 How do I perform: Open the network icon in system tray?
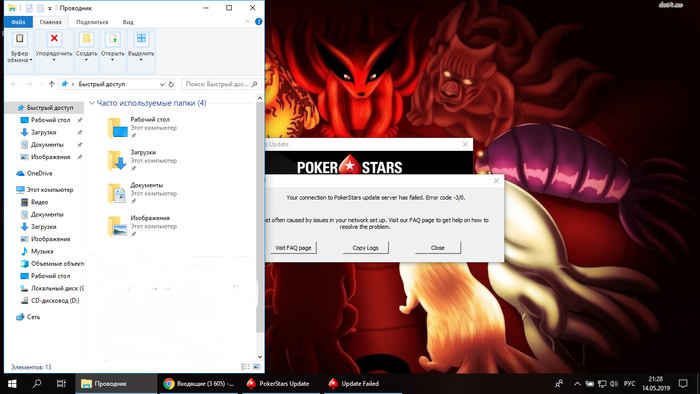coord(602,384)
